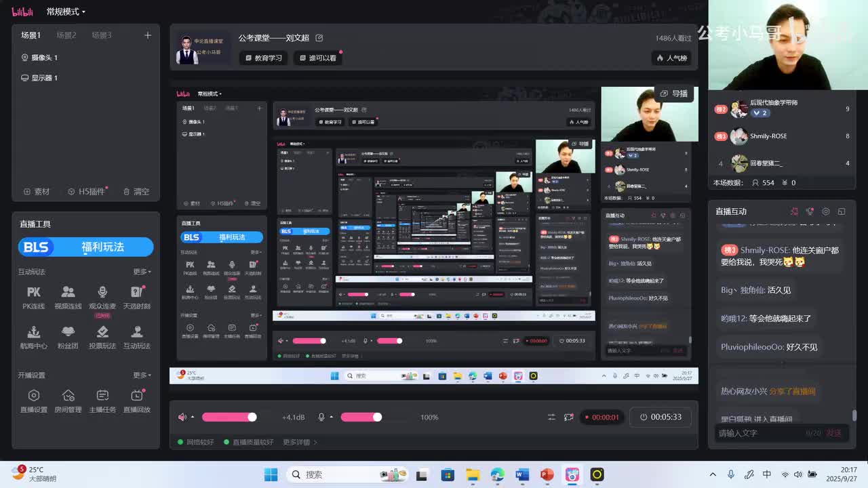Screen dimensions: 868x488
Task: Open the BLS 福利玩法 banner
Action: click(86, 247)
